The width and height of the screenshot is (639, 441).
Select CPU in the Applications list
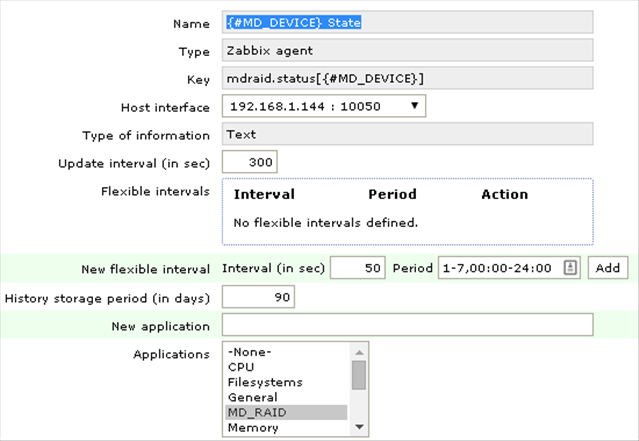286,367
